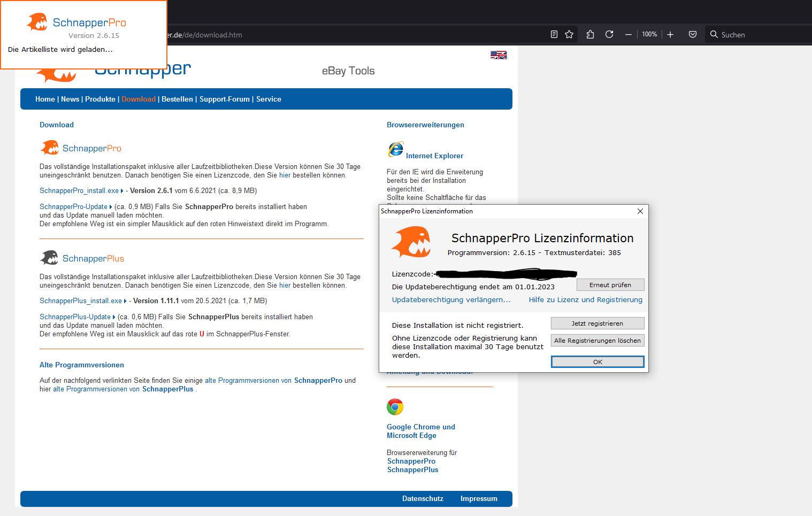Open the Bestellen navigation item
Viewport: 812px width, 516px height.
(177, 99)
